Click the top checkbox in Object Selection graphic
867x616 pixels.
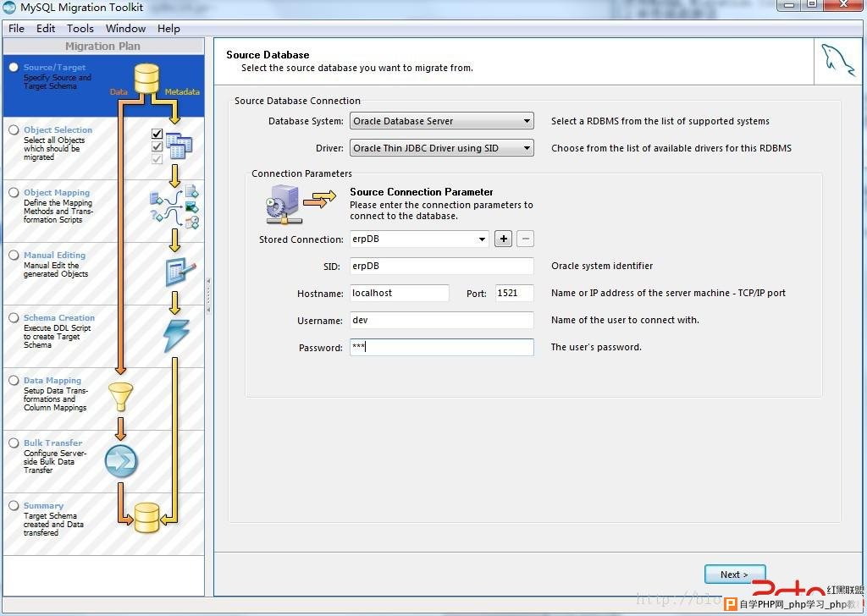click(157, 134)
